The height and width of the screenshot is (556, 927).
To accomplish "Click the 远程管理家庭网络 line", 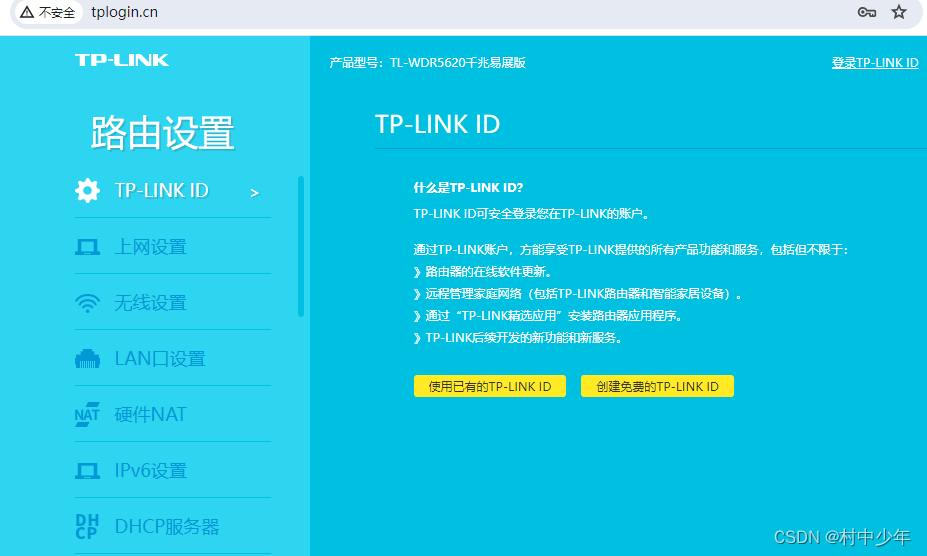I will click(577, 293).
